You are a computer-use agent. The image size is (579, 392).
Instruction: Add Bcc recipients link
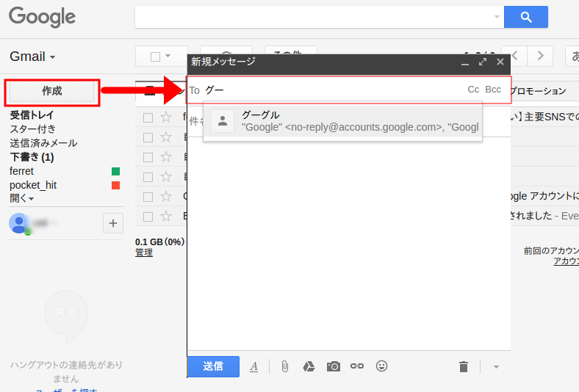coord(493,90)
